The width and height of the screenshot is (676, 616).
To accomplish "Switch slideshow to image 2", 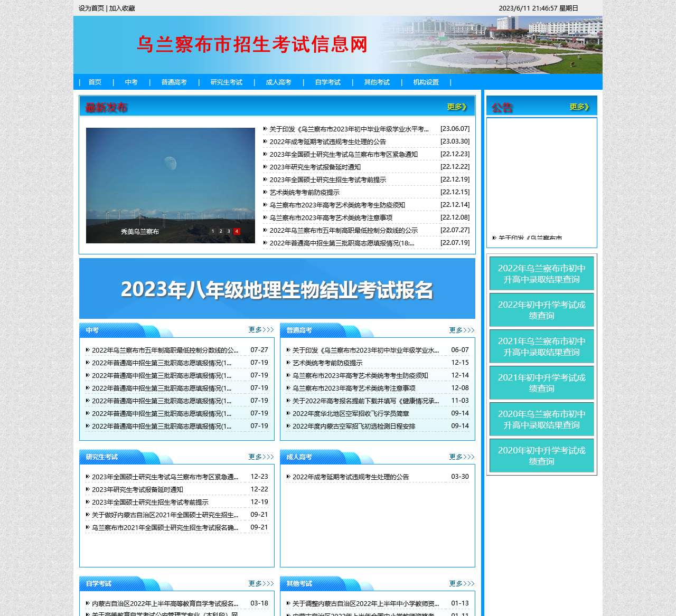I will point(221,231).
